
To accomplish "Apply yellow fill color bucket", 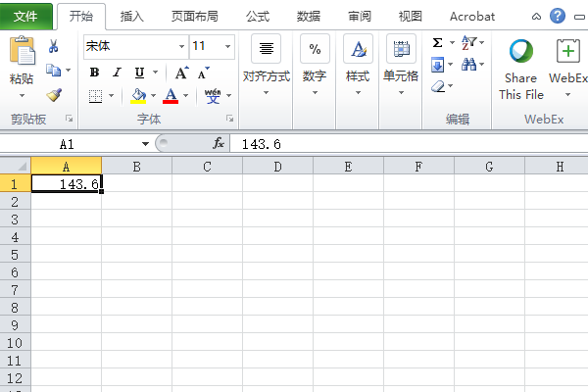I will click(138, 96).
